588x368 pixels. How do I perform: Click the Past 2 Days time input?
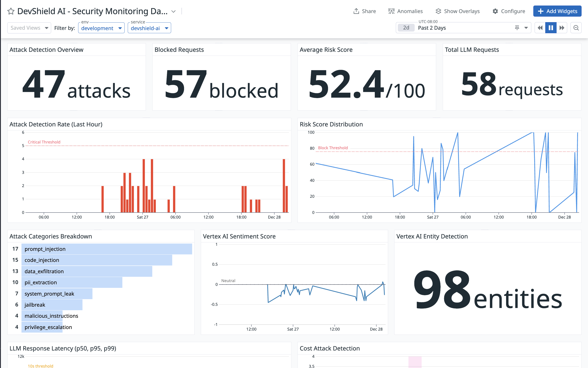(x=462, y=28)
